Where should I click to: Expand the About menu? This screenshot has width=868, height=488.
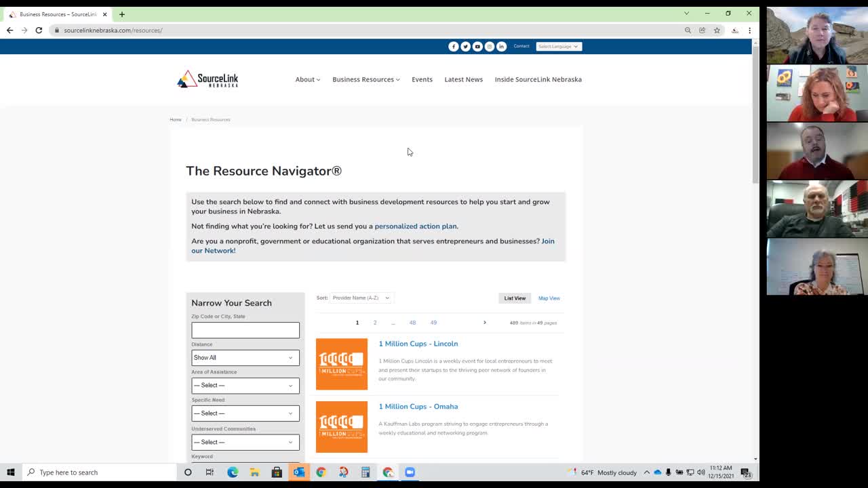pos(308,79)
